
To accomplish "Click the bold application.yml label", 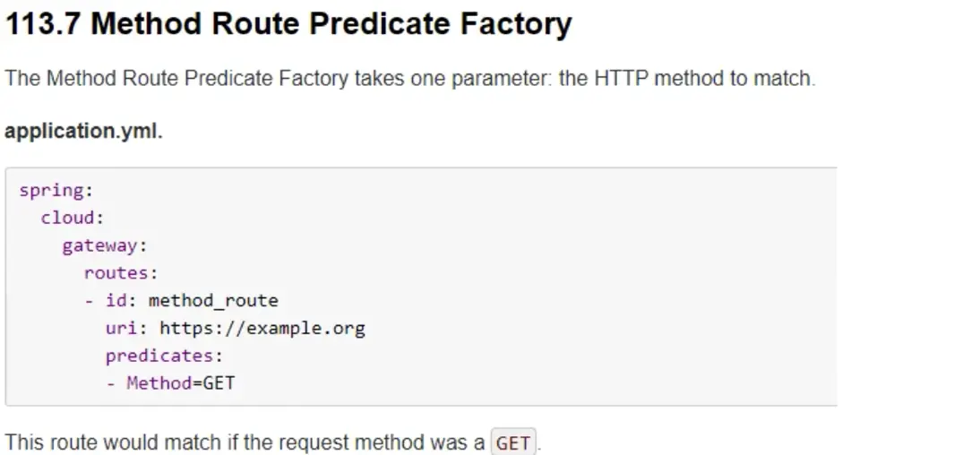I will [x=84, y=131].
